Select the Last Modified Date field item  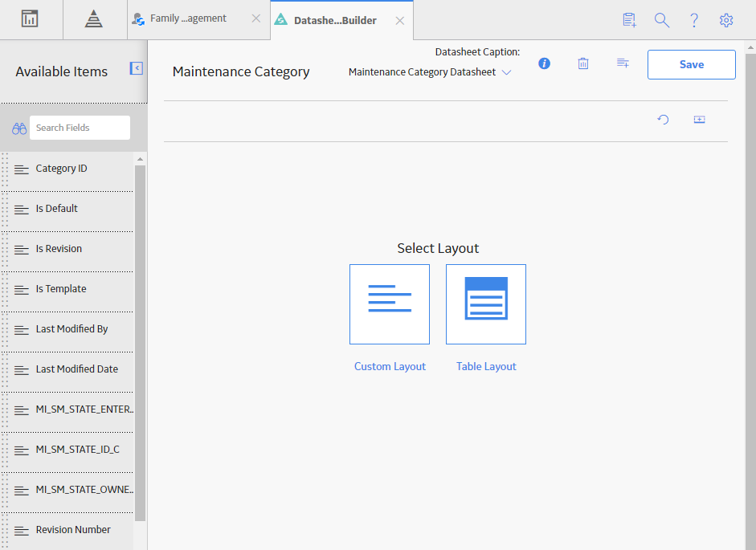[x=67, y=372]
